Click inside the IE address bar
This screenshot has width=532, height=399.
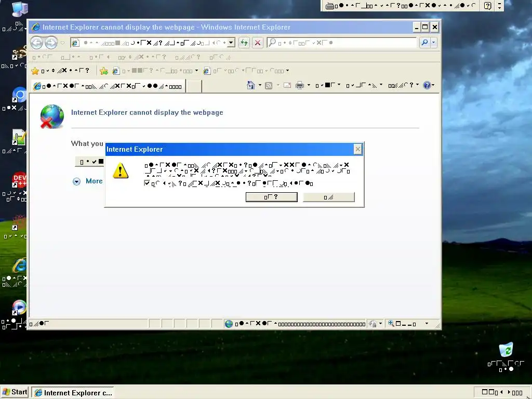(x=149, y=43)
